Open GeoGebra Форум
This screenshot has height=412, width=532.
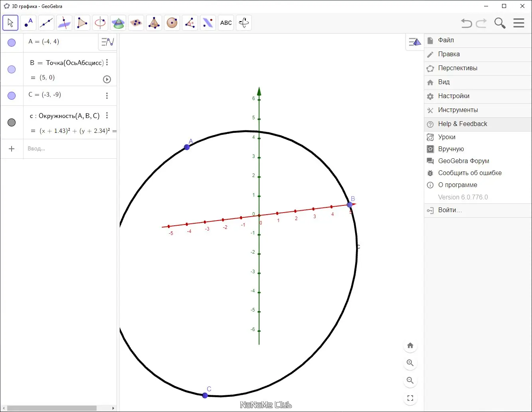478,161
